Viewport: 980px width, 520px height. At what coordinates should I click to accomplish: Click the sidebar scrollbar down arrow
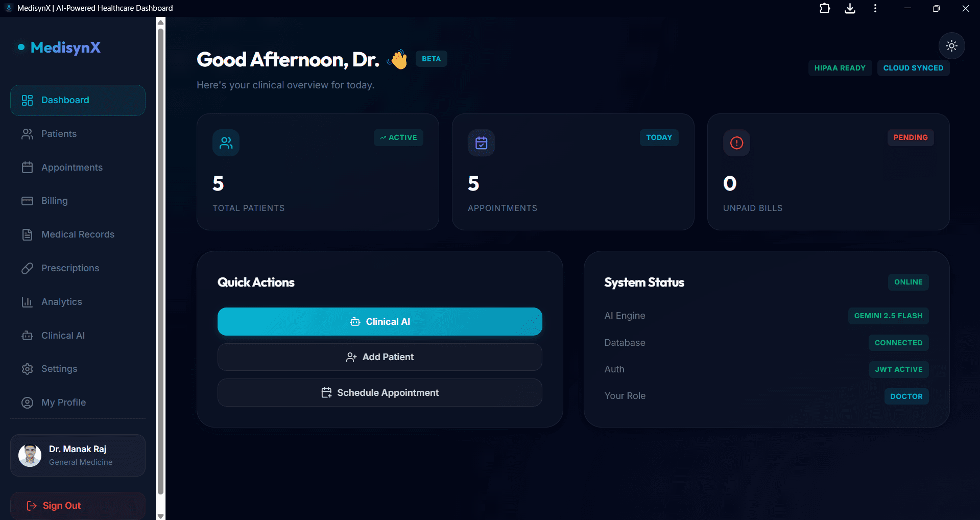160,515
